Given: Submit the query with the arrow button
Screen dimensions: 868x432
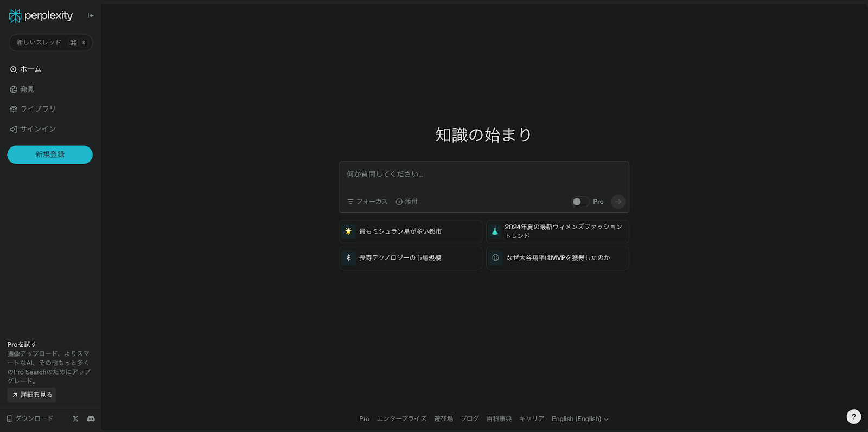Looking at the screenshot, I should click(x=618, y=202).
